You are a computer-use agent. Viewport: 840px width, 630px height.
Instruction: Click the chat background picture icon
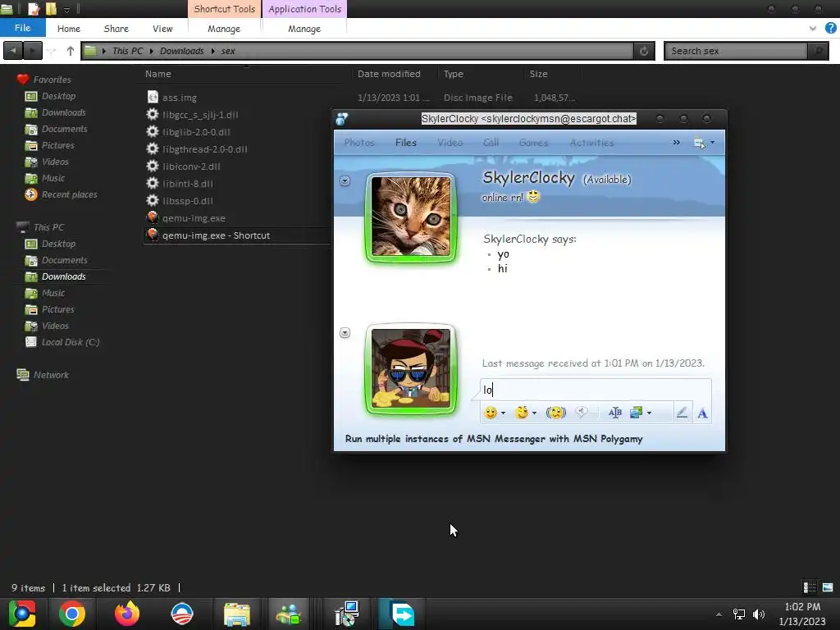pos(636,413)
